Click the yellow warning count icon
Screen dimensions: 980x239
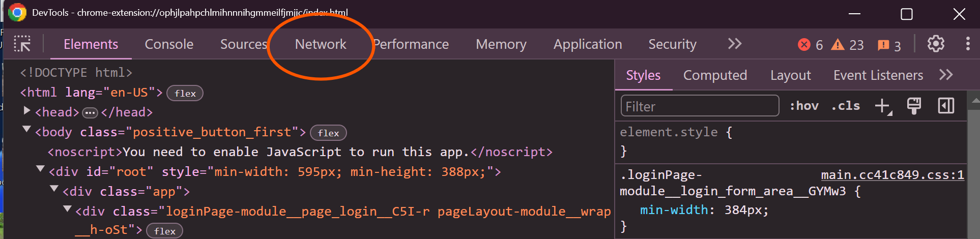pyautogui.click(x=838, y=45)
